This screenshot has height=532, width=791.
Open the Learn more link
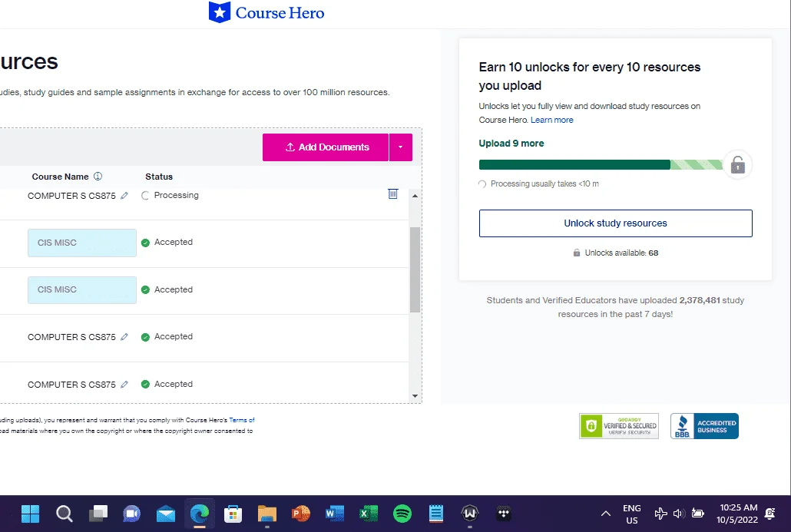(552, 120)
